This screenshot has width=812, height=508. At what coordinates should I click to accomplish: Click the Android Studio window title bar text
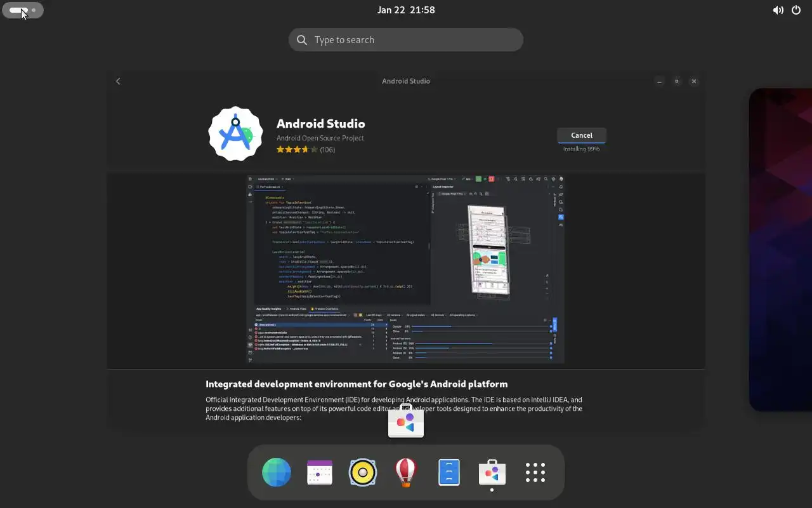(x=406, y=81)
